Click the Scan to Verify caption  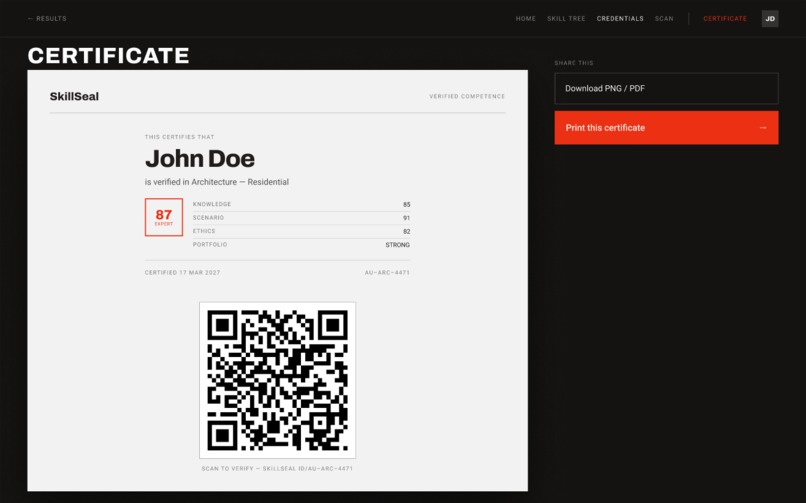(278, 469)
